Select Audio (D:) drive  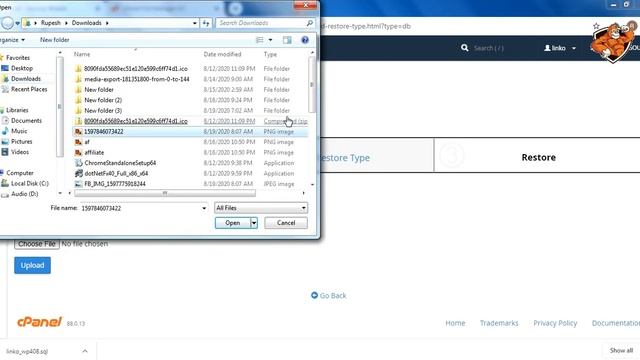pyautogui.click(x=24, y=194)
